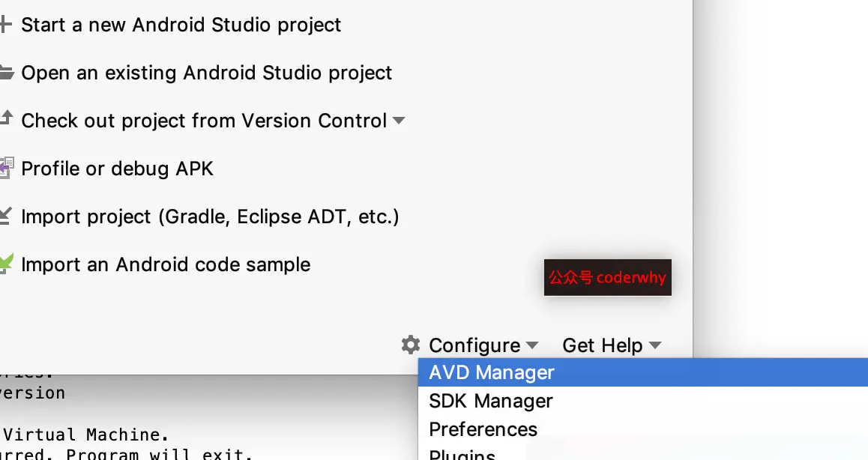This screenshot has width=868, height=460.
Task: Choose AVD Manager from the menu
Action: pyautogui.click(x=643, y=372)
